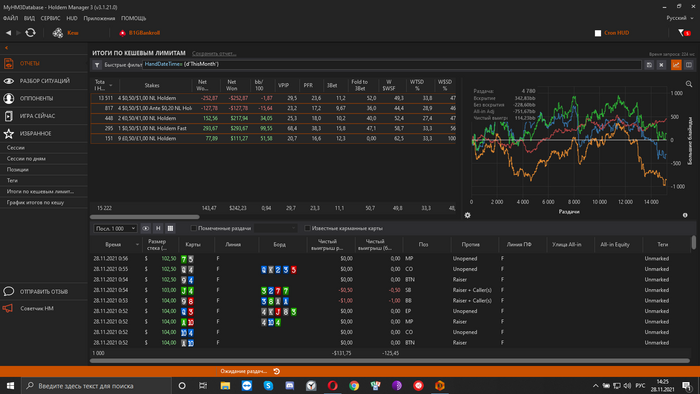Expand the Посл. 1 000 dropdown
The height and width of the screenshot is (394, 700).
point(115,228)
